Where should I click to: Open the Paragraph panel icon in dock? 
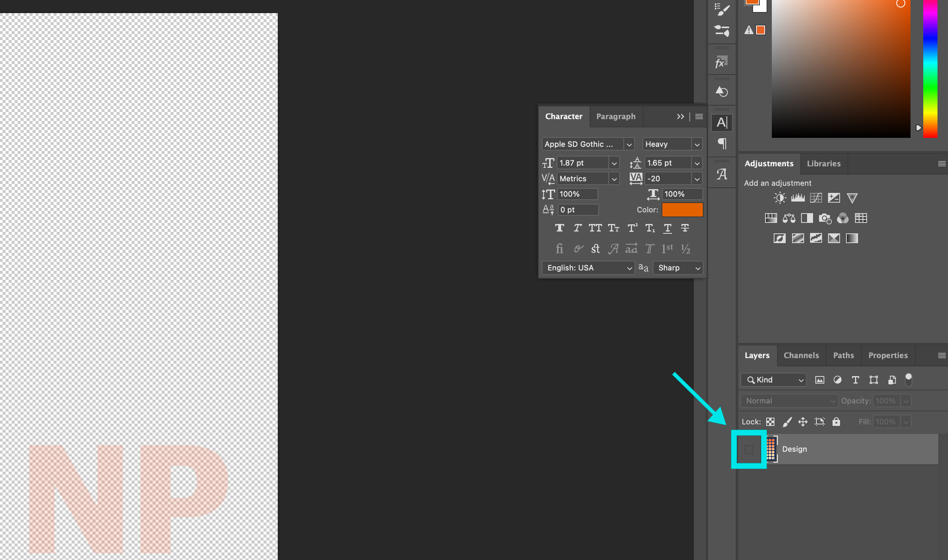(x=722, y=144)
